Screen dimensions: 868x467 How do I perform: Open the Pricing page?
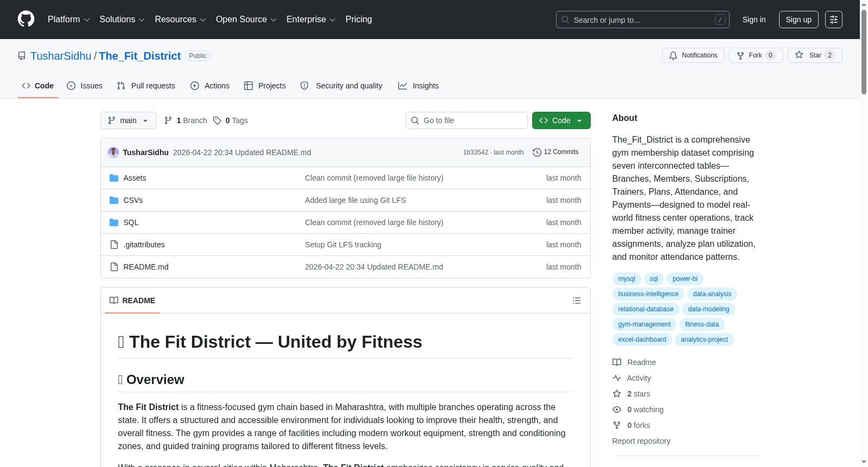pyautogui.click(x=359, y=20)
